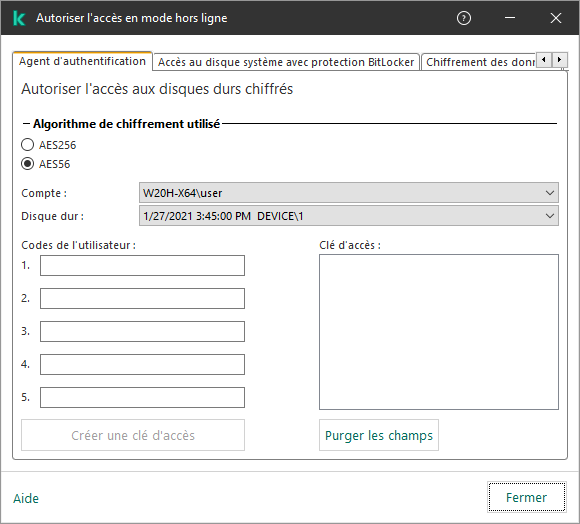The width and height of the screenshot is (580, 524).
Task: Open the Aide link
Action: coord(26,498)
